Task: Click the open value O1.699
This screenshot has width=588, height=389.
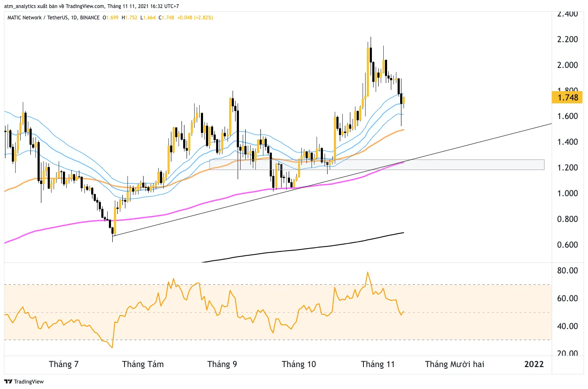Action: 111,18
